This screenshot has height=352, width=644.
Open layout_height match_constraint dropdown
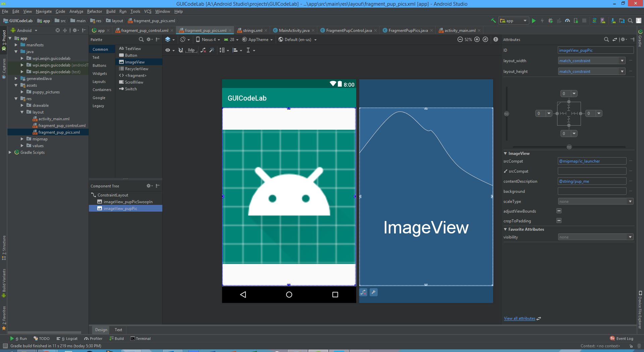622,72
